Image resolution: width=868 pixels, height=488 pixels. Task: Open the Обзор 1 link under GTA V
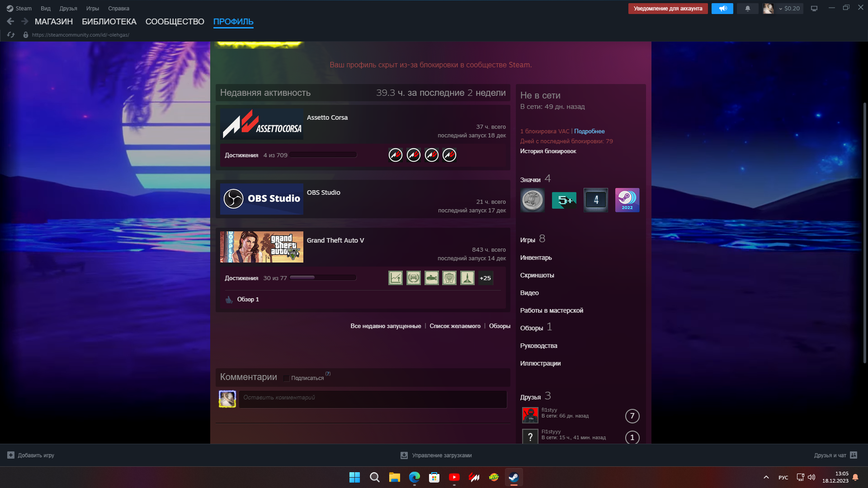248,300
